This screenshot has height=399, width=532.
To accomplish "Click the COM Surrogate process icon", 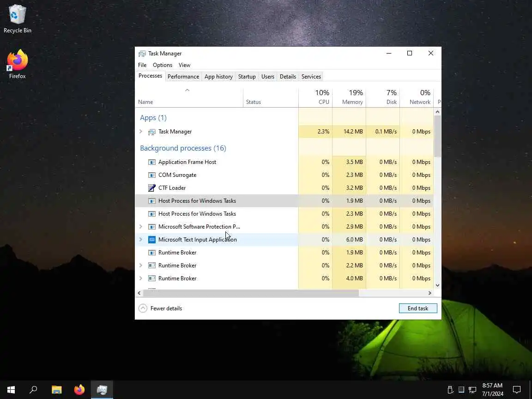I will pyautogui.click(x=151, y=175).
